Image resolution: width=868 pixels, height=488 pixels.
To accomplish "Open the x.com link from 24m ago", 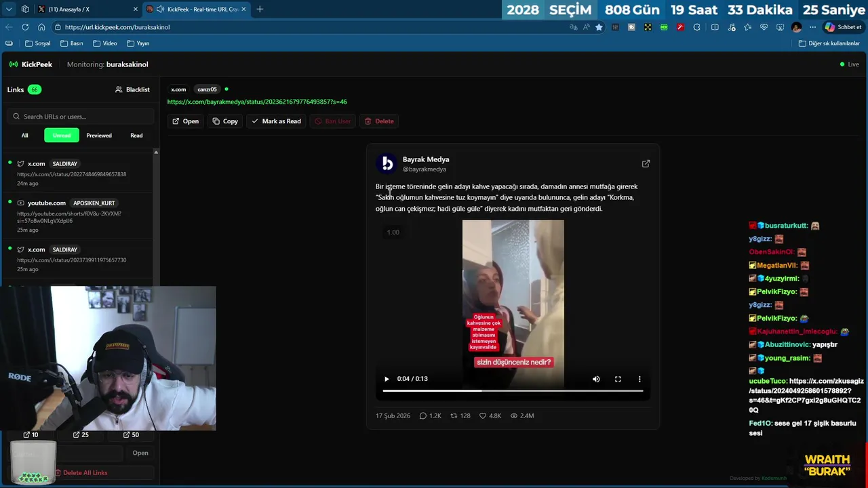I will click(x=78, y=174).
